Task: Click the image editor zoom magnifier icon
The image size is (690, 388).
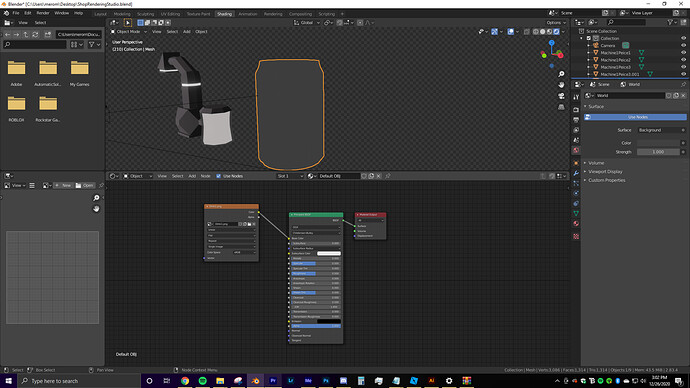Action: coord(96,198)
